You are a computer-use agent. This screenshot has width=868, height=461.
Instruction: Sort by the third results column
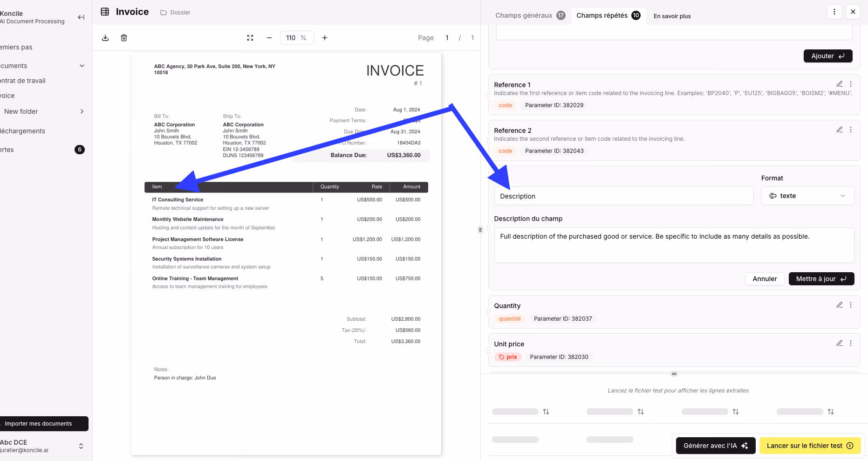tap(736, 412)
